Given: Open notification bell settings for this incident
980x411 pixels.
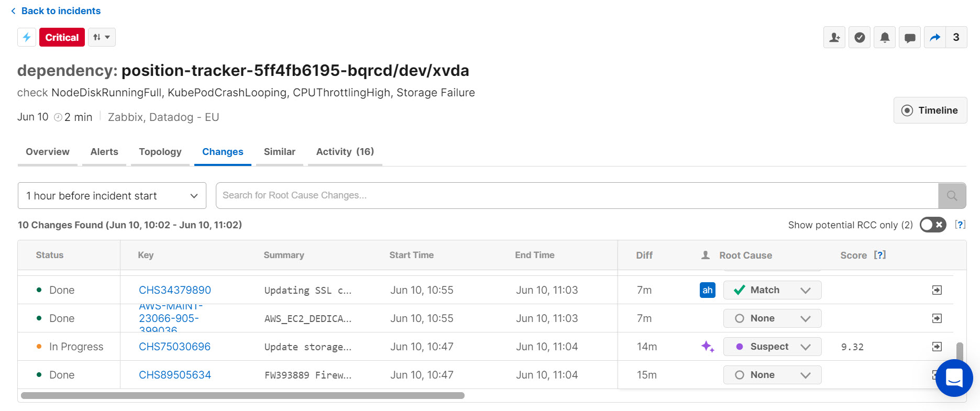Looking at the screenshot, I should coord(884,37).
